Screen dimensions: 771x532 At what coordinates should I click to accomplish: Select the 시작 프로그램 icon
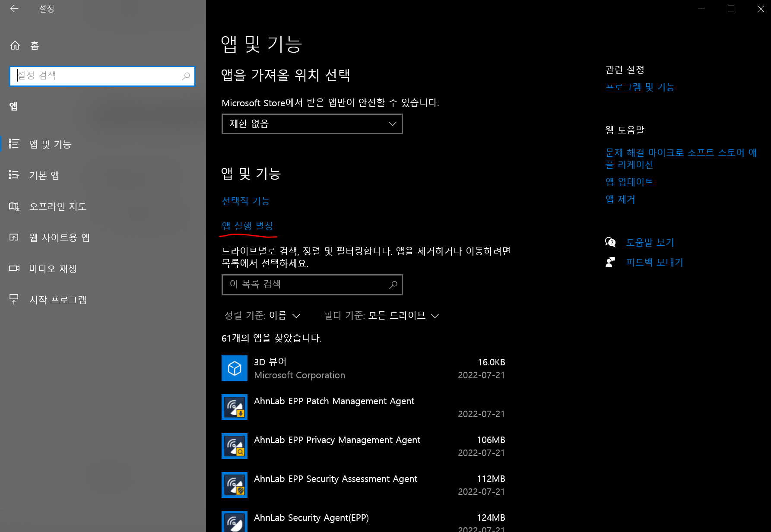tap(14, 299)
